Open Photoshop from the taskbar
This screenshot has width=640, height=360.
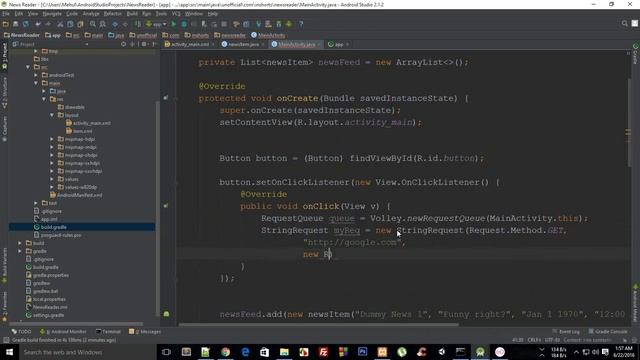coord(362,352)
